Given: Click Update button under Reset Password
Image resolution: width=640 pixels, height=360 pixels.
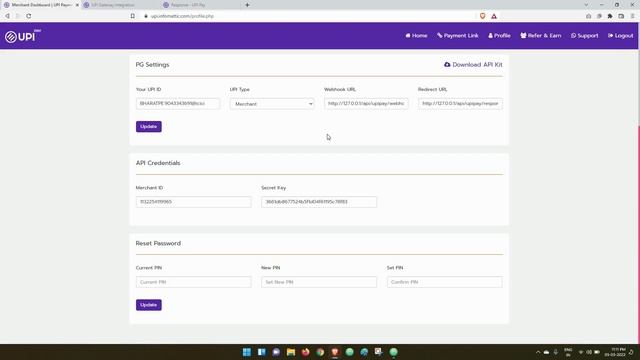Looking at the screenshot, I should pyautogui.click(x=149, y=305).
